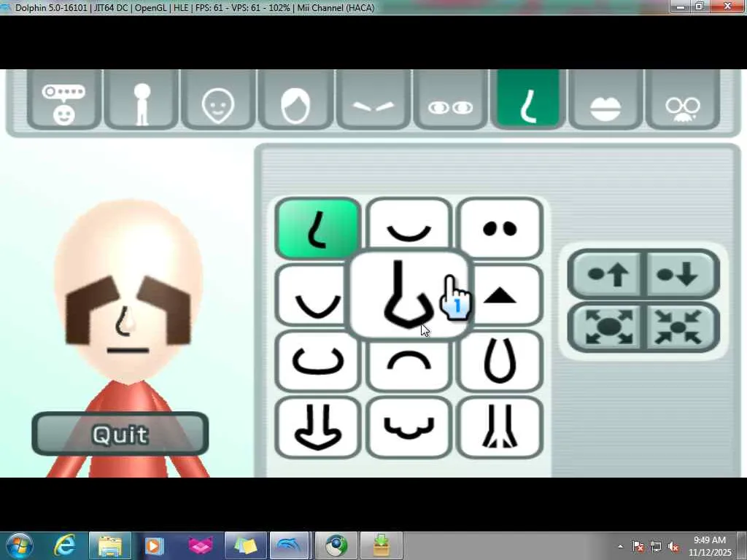This screenshot has width=747, height=560.
Task: Open the Windows Start menu
Action: tap(18, 545)
